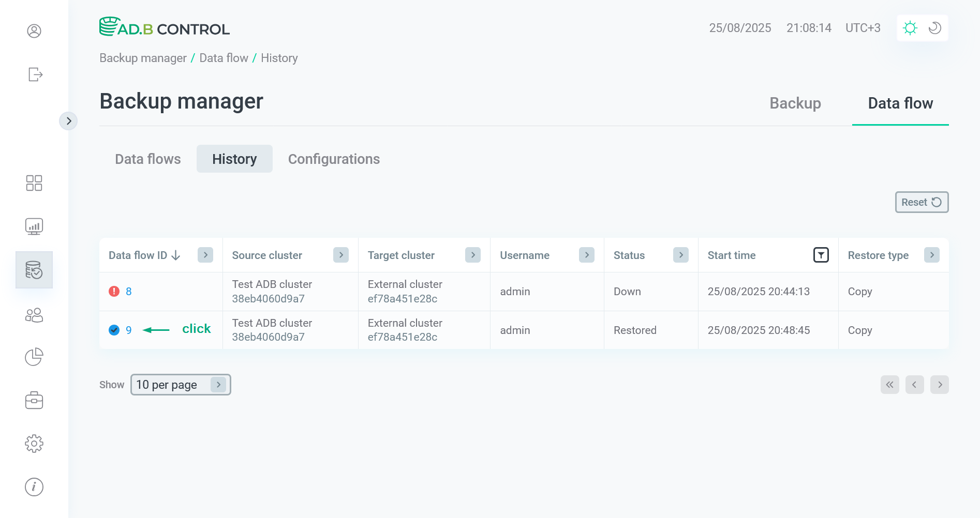Open the 10 per page dropdown
The width and height of the screenshot is (980, 518).
click(x=180, y=385)
